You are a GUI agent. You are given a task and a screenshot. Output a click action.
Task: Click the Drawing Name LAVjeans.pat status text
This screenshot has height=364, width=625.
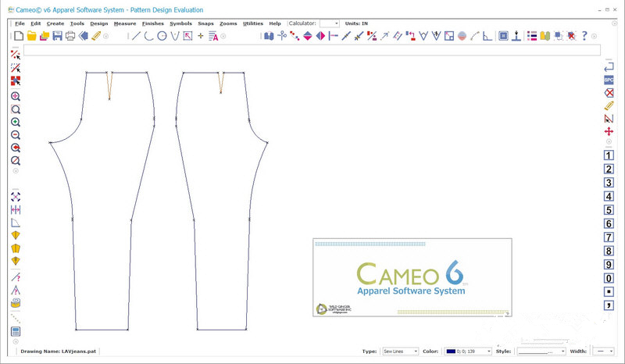point(58,352)
